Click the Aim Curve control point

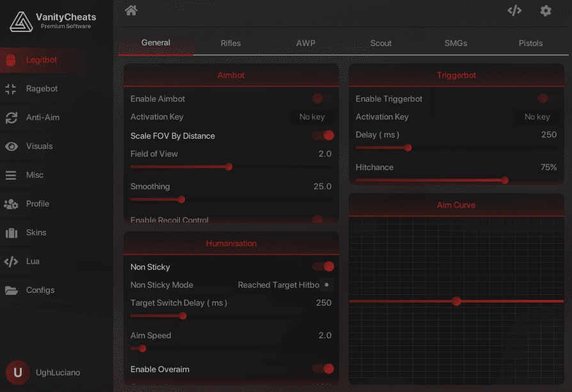(456, 301)
